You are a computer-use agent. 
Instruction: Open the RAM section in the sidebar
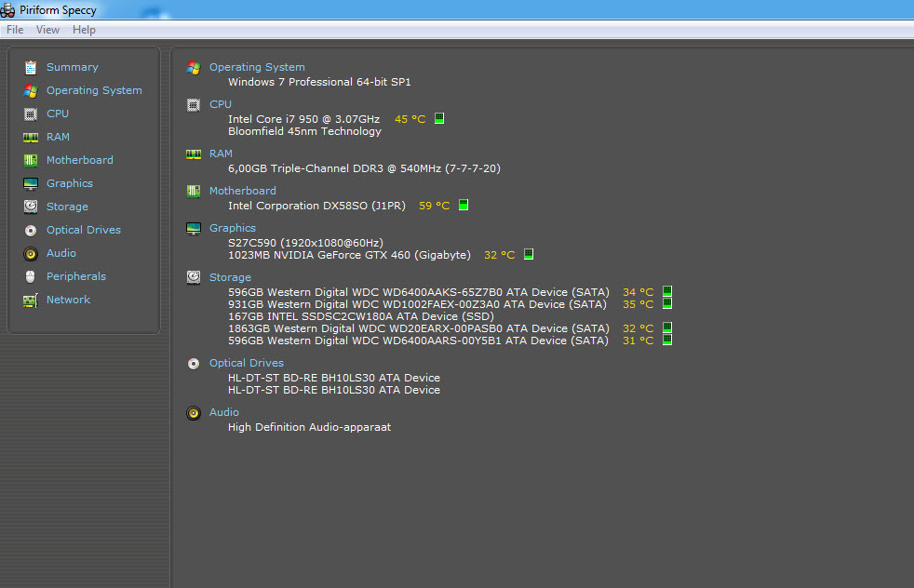[58, 137]
